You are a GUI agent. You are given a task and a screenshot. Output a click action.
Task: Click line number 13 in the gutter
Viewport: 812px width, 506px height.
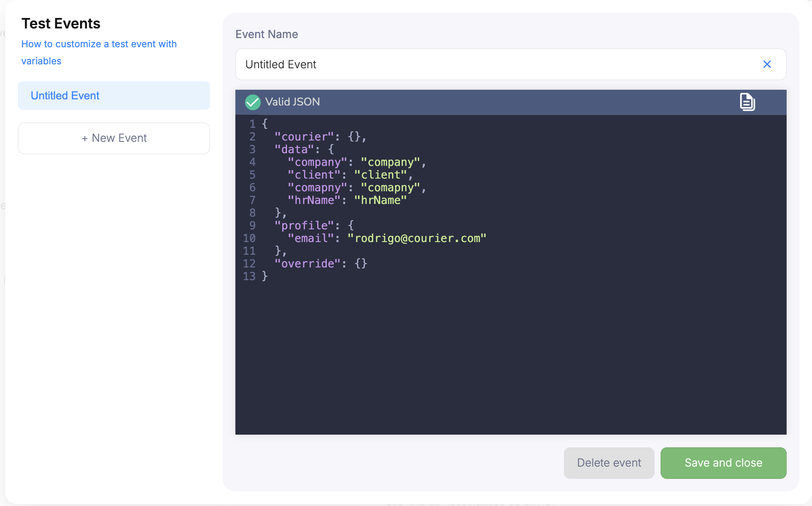249,277
